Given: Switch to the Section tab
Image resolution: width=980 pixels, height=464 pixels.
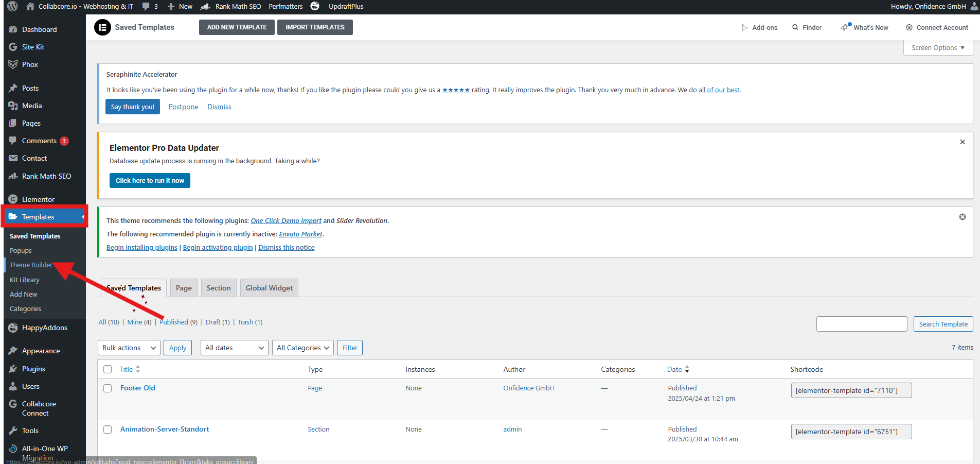Looking at the screenshot, I should tap(219, 288).
